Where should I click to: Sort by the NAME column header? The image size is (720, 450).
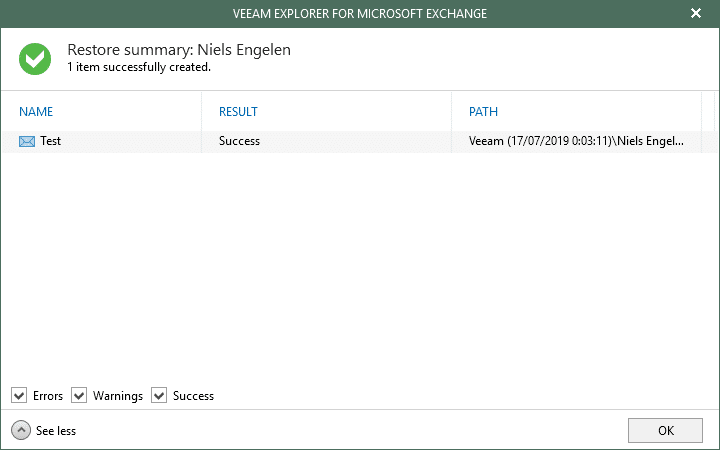[36, 112]
